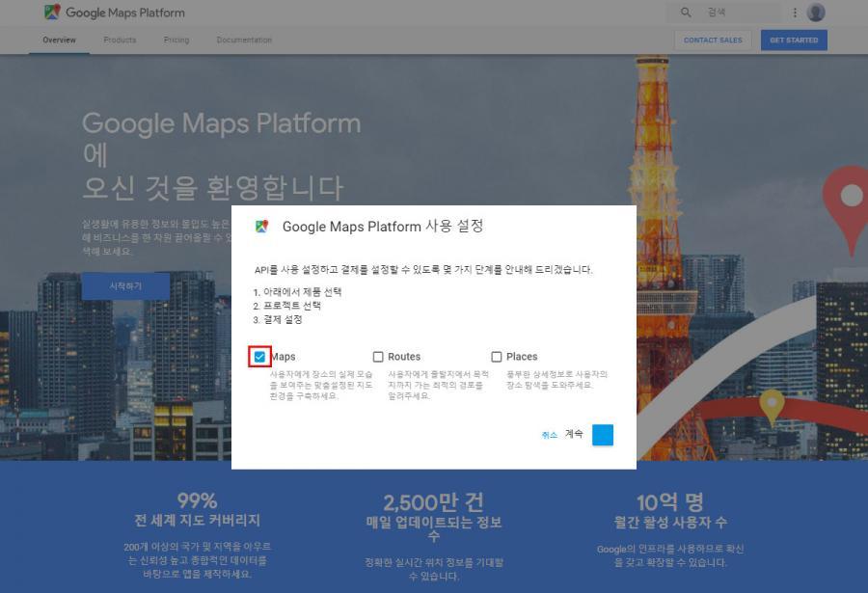Enable the Routes checkbox
The image size is (868, 593).
378,357
